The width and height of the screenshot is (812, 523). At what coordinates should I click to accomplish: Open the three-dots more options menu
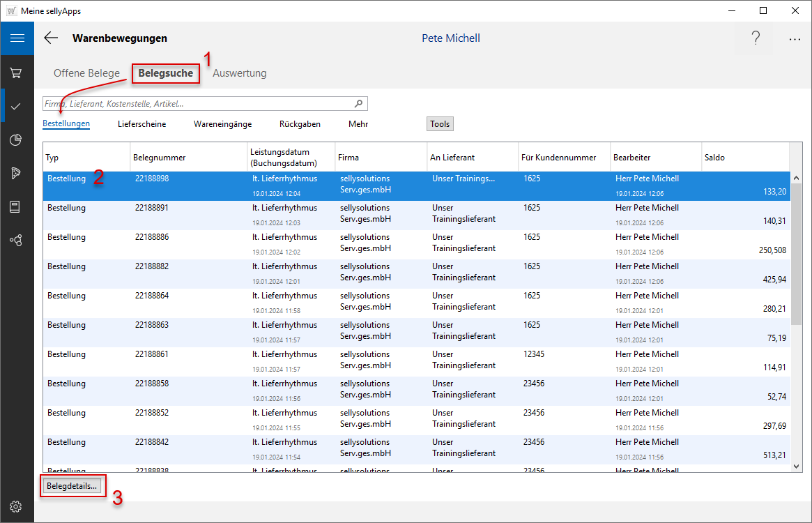pos(795,39)
